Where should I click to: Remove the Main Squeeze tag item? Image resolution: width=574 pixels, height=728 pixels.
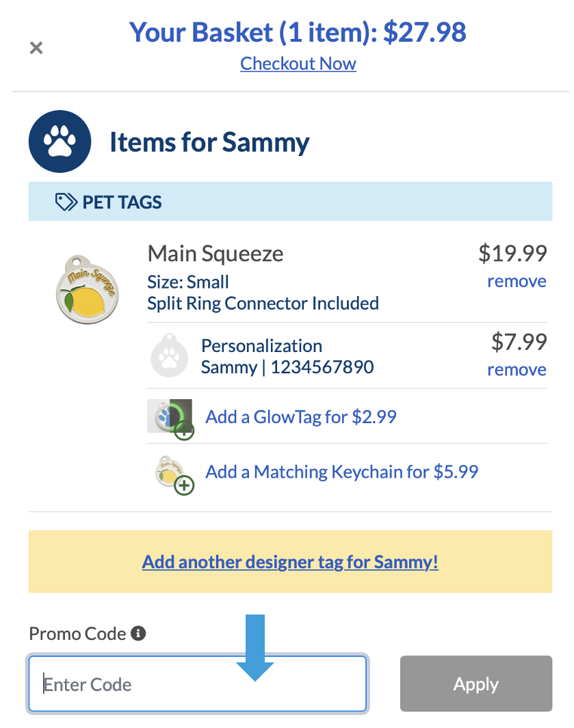pyautogui.click(x=517, y=281)
